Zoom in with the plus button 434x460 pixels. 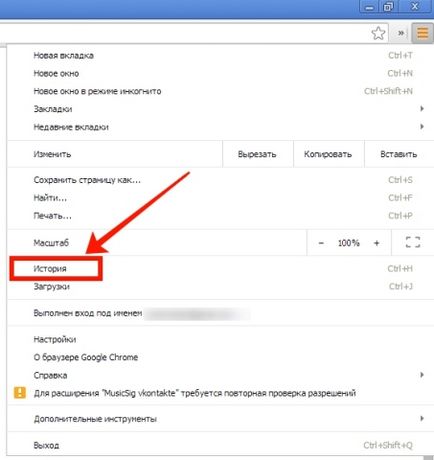coord(377,243)
